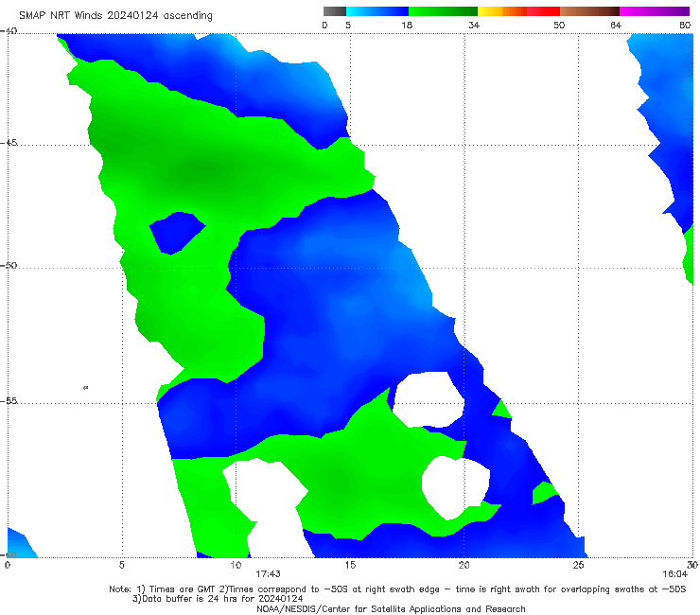Click the tiny island outline west of the swath
Image resolution: width=700 pixels, height=615 pixels.
[86, 388]
